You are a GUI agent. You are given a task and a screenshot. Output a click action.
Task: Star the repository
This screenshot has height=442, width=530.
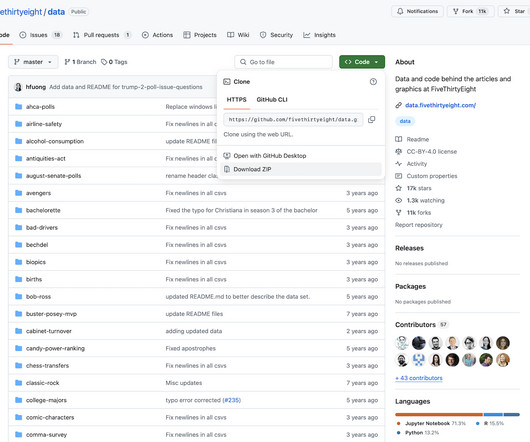(514, 11)
